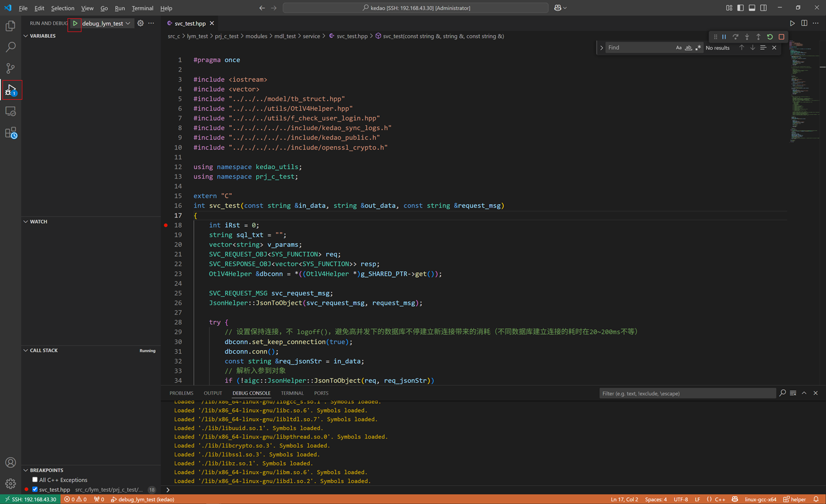Click errors and warnings count in status bar
Screen dimensions: 826x504
click(75, 499)
